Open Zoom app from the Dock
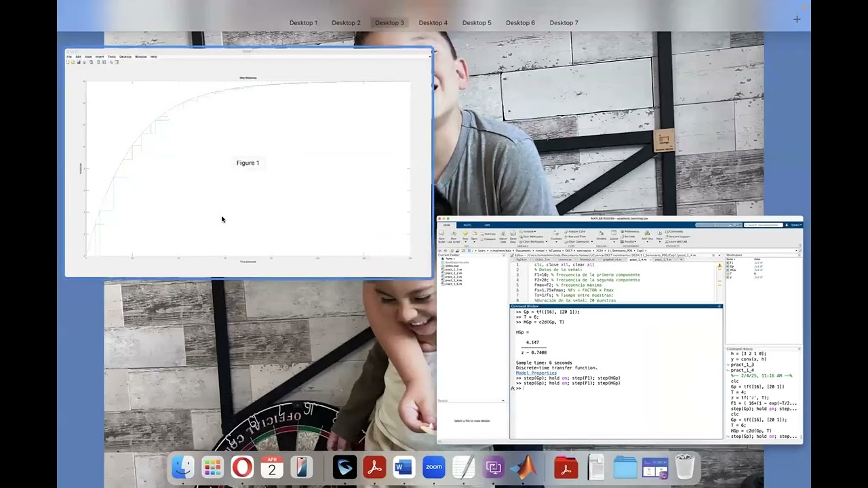This screenshot has height=488, width=868. click(434, 467)
